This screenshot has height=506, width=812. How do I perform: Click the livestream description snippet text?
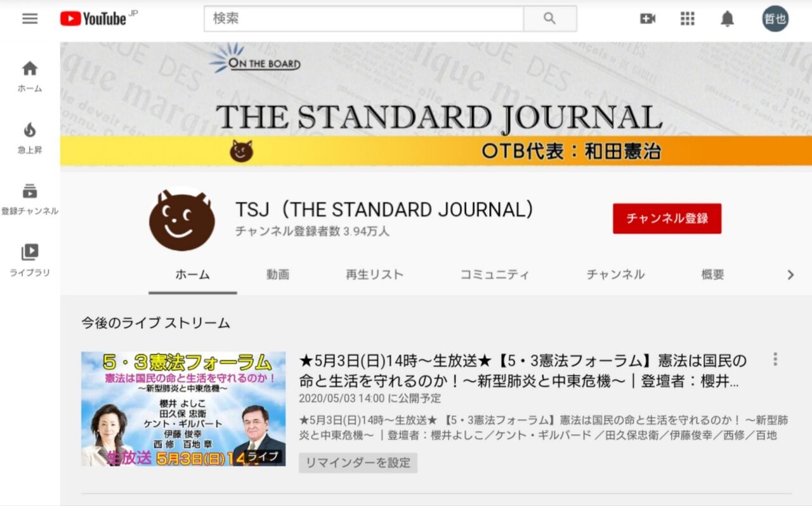pos(544,427)
